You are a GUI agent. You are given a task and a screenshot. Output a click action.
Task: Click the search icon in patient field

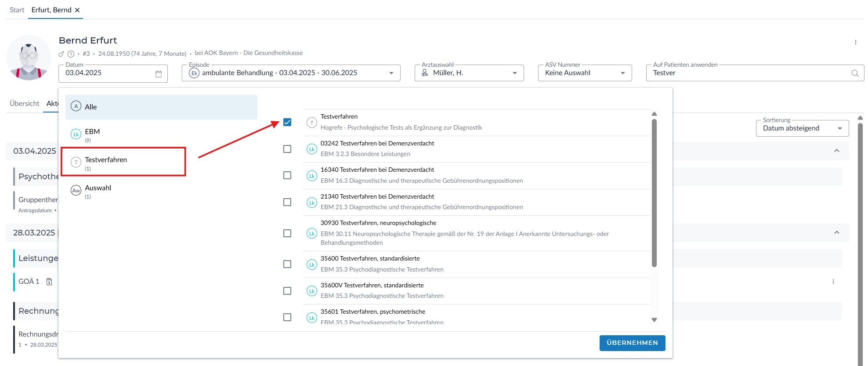(855, 73)
